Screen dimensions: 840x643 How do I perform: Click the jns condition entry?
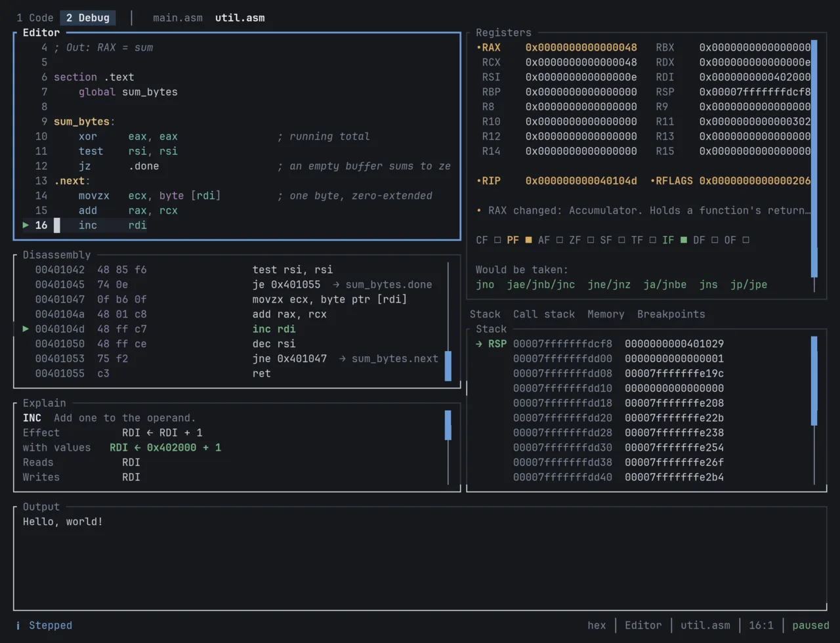tap(708, 285)
